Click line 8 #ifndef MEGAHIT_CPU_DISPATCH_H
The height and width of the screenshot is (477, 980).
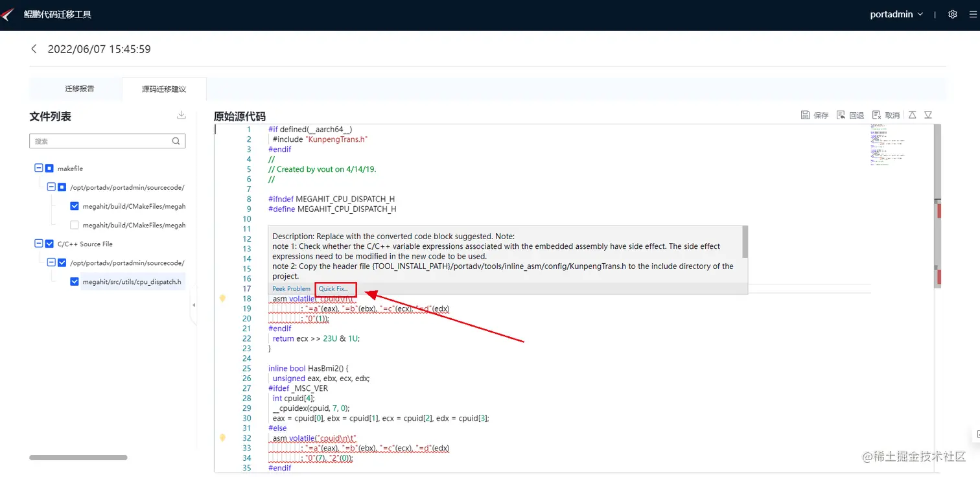point(332,199)
